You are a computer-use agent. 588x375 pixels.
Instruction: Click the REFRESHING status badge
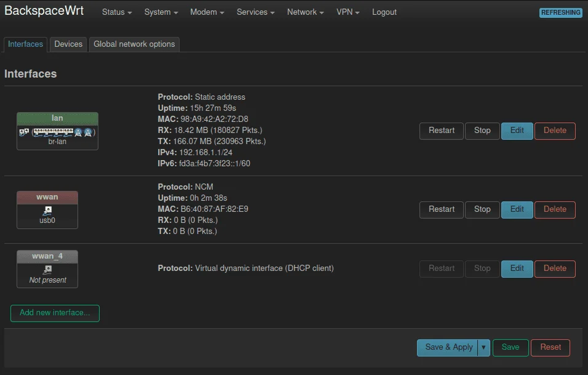(560, 12)
